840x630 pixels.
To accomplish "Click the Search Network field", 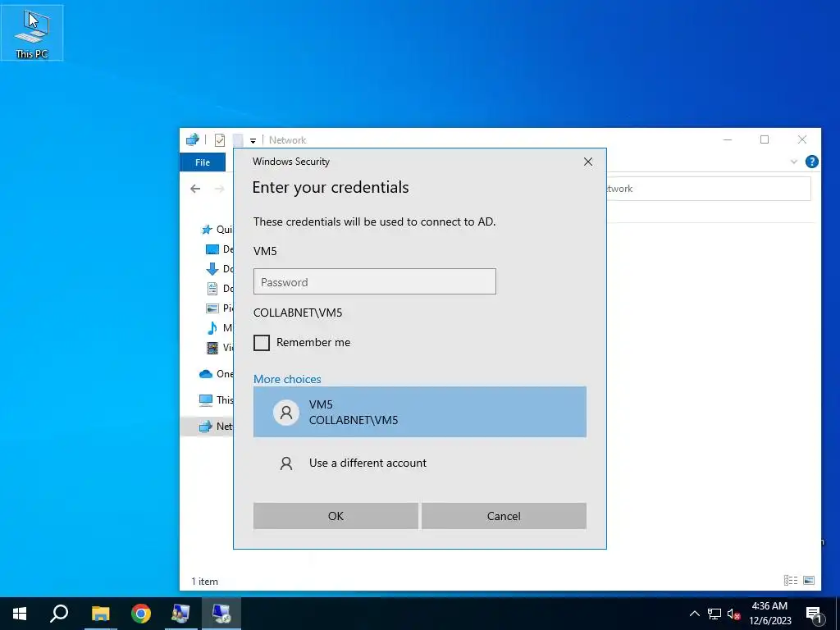I will [x=708, y=189].
